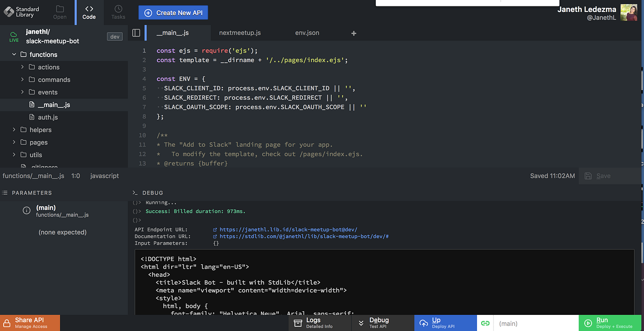
Task: Click the (main) functions/__main__.js entry
Action: [62, 211]
